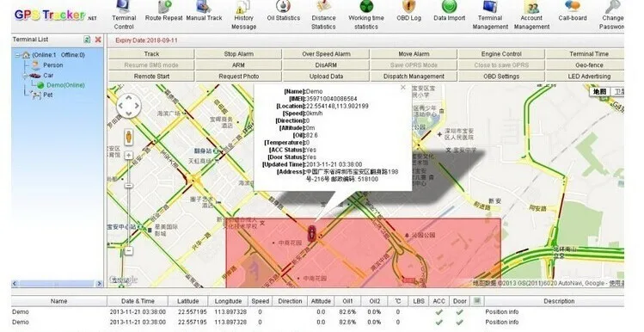Click Geo-fence button
Image resolution: width=644 pixels, height=332 pixels.
coord(586,65)
